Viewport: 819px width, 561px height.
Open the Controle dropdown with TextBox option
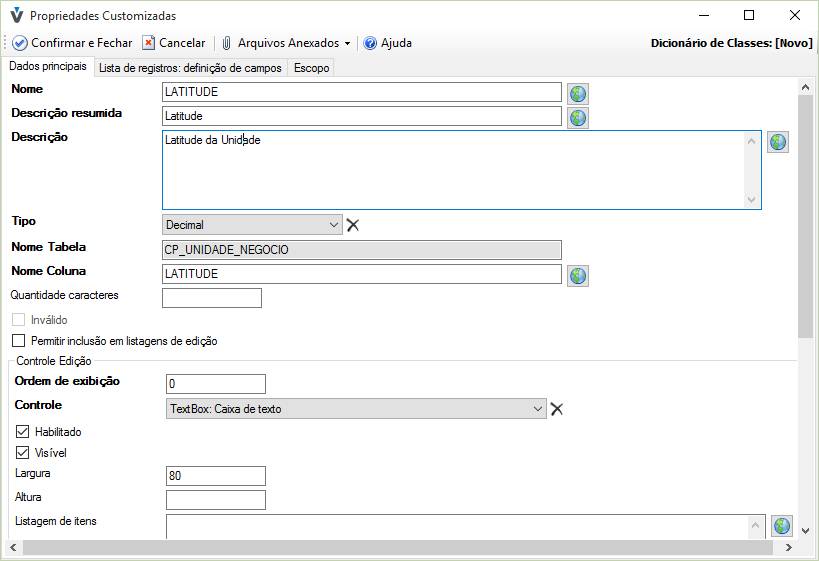(537, 408)
